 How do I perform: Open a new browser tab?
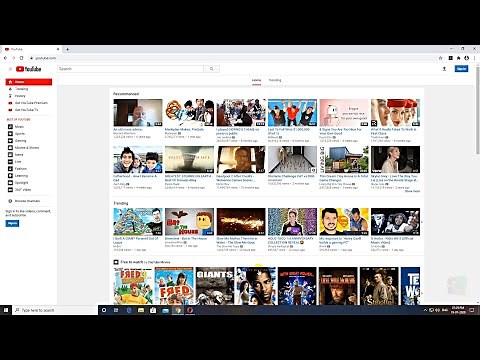pyautogui.click(x=67, y=49)
